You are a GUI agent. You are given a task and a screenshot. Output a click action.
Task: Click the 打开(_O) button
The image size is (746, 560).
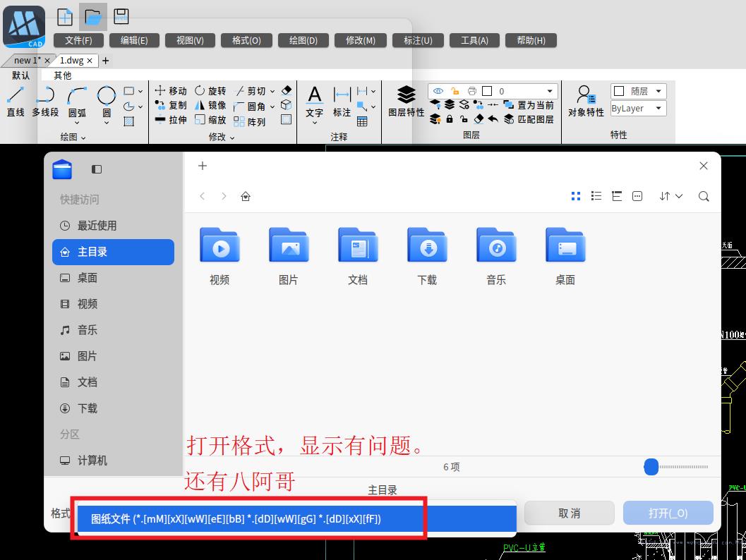click(x=668, y=513)
